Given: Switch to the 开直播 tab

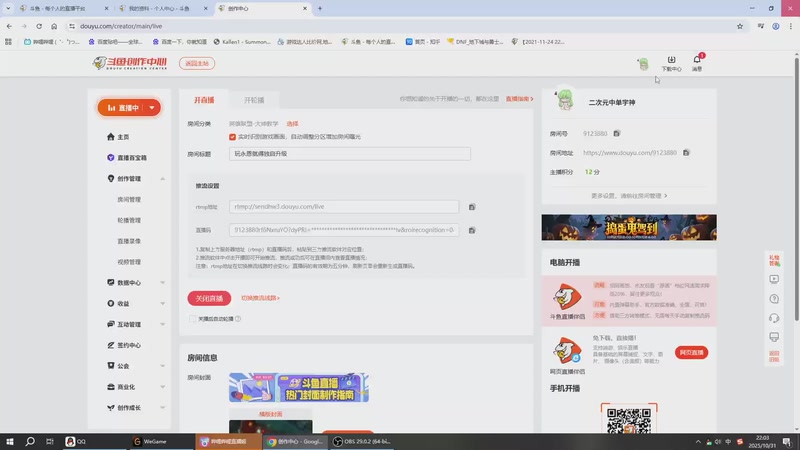Looking at the screenshot, I should point(204,100).
